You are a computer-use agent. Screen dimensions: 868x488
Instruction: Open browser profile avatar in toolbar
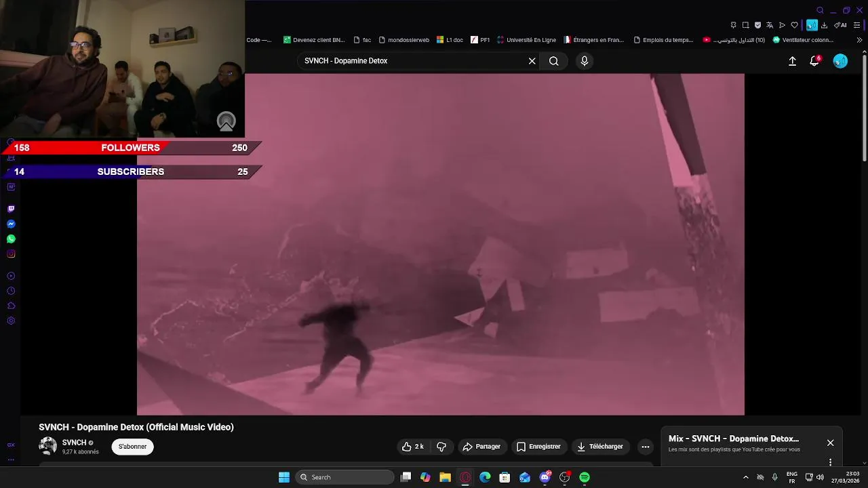812,25
